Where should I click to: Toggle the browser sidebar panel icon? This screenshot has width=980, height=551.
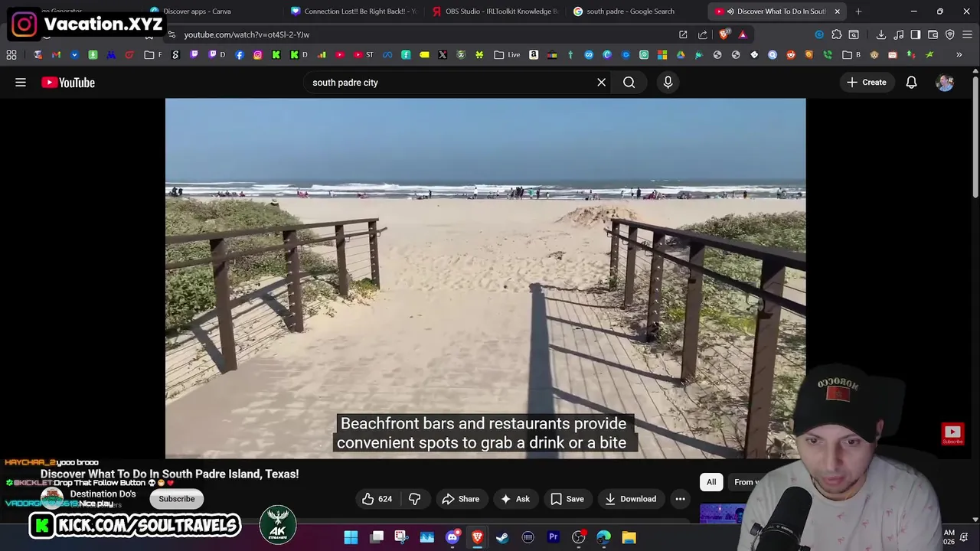(x=916, y=34)
